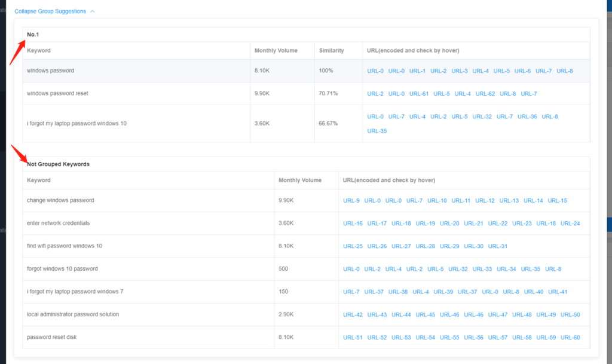This screenshot has height=364, width=612.
Task: Select keyword 'forgot windows 10 password'
Action: point(62,269)
